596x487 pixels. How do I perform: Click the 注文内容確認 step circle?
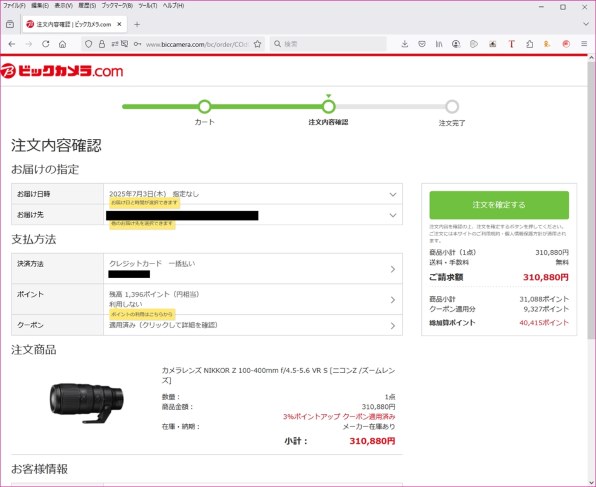click(328, 107)
